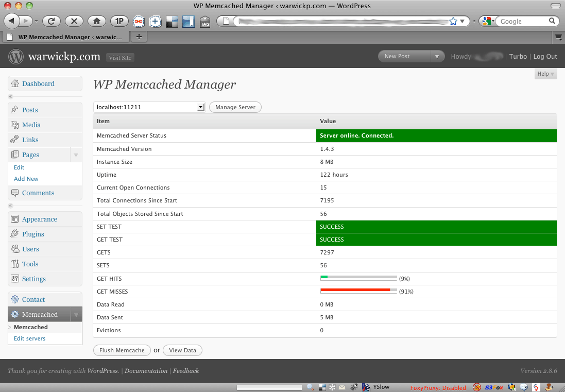
Task: Open the Contact menu item
Action: (x=33, y=299)
